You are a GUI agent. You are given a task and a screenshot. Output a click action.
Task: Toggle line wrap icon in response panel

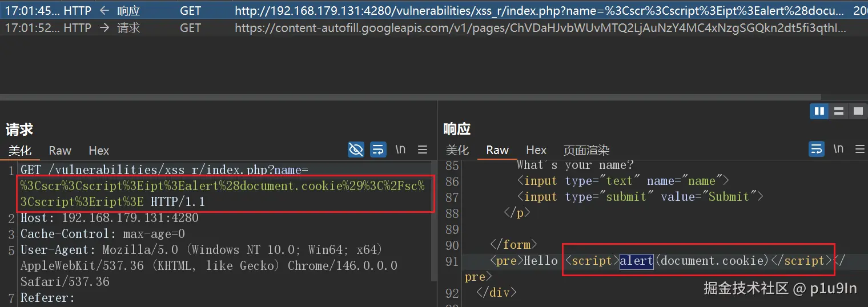coord(817,150)
